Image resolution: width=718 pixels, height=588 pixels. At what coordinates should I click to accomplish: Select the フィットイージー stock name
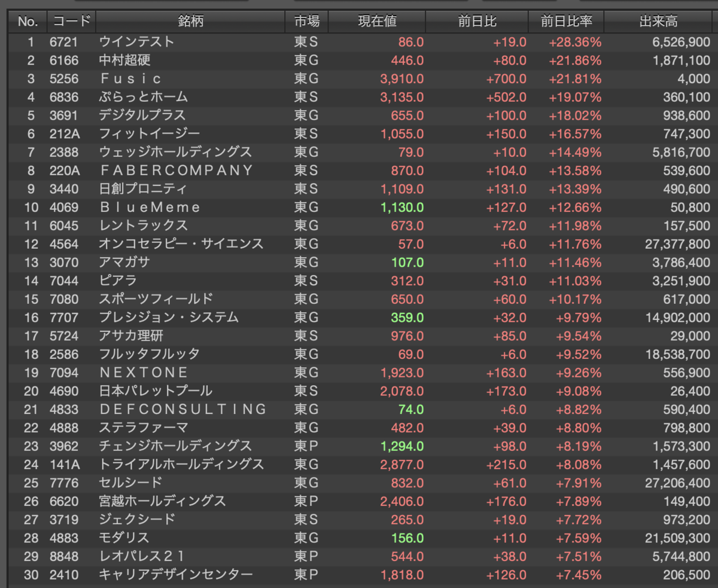149,134
